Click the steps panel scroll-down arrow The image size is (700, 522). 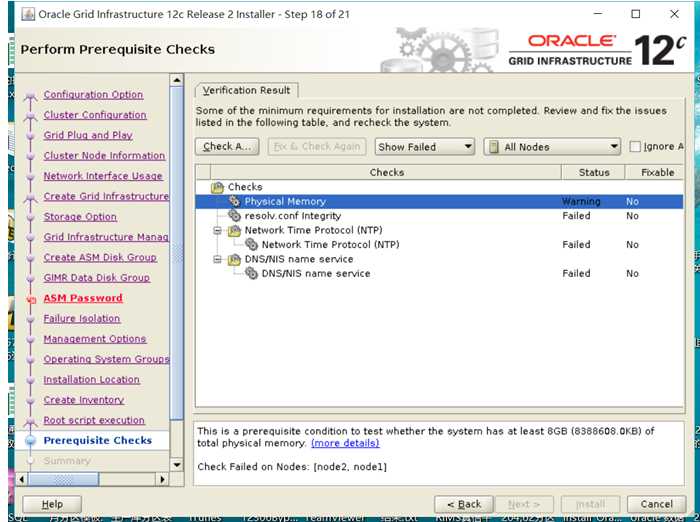[x=177, y=465]
